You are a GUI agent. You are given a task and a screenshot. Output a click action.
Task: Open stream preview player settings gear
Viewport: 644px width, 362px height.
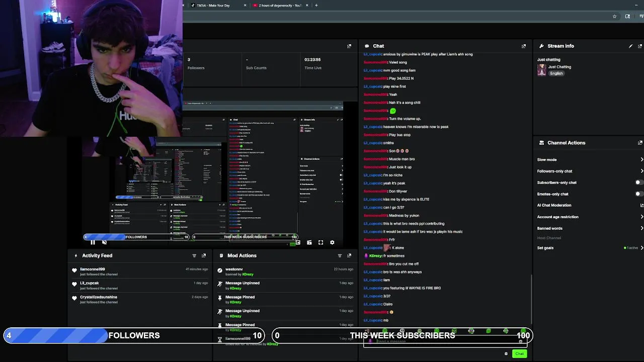[332, 242]
